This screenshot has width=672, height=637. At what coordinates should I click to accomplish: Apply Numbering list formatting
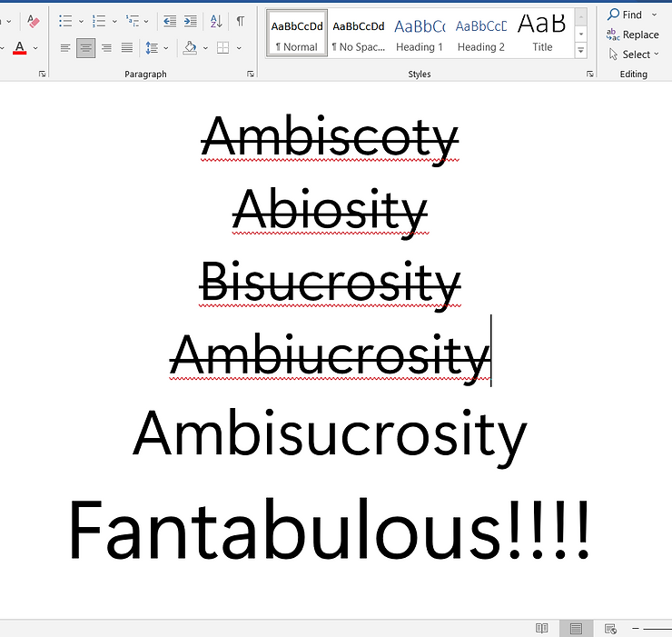[x=99, y=21]
